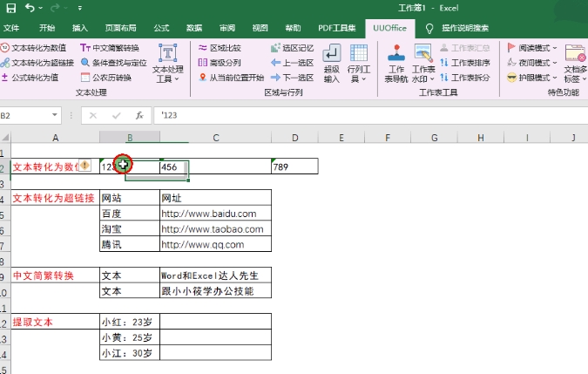This screenshot has width=588, height=374.
Task: Select cell containing 789
Action: [294, 167]
